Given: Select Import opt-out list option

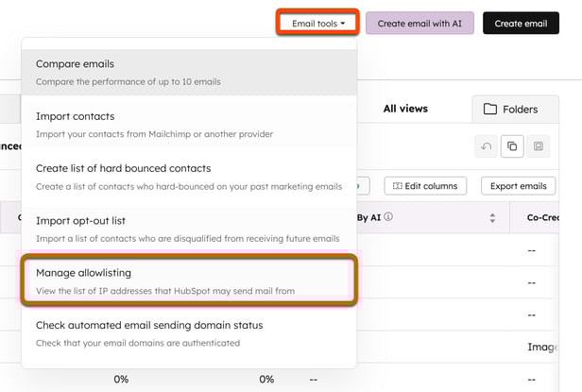Looking at the screenshot, I should 189,230.
